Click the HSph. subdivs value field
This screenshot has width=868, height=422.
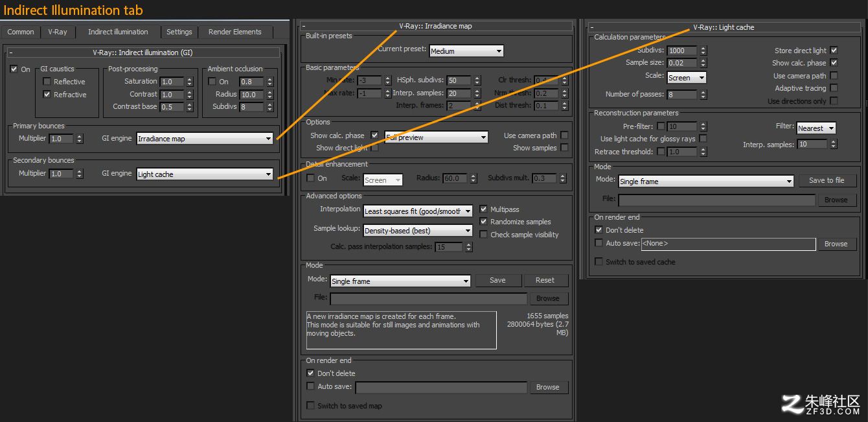(459, 80)
